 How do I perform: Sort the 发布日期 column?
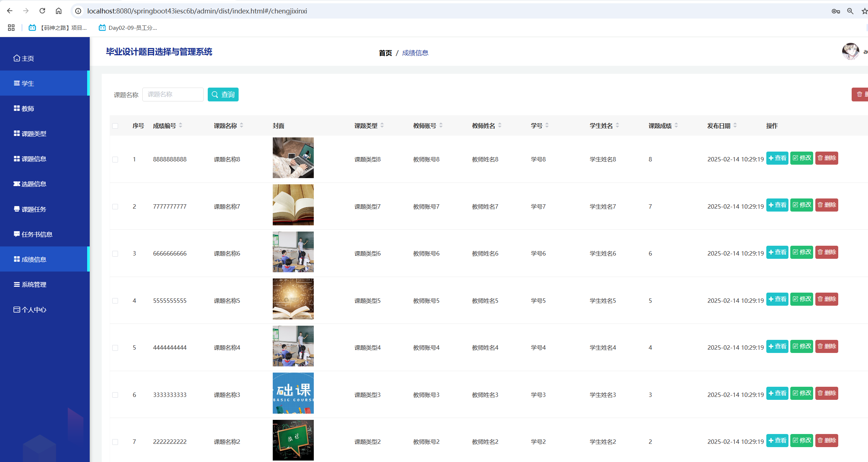tap(735, 125)
